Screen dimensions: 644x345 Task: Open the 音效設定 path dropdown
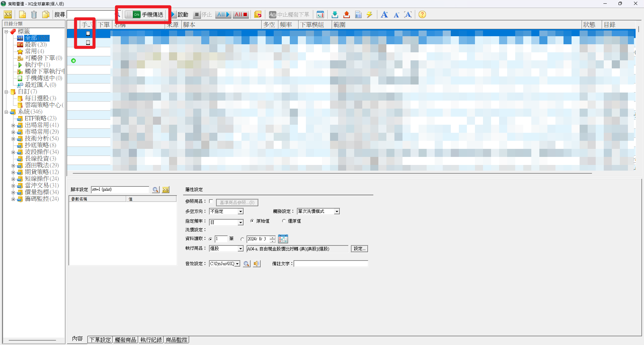(237, 264)
